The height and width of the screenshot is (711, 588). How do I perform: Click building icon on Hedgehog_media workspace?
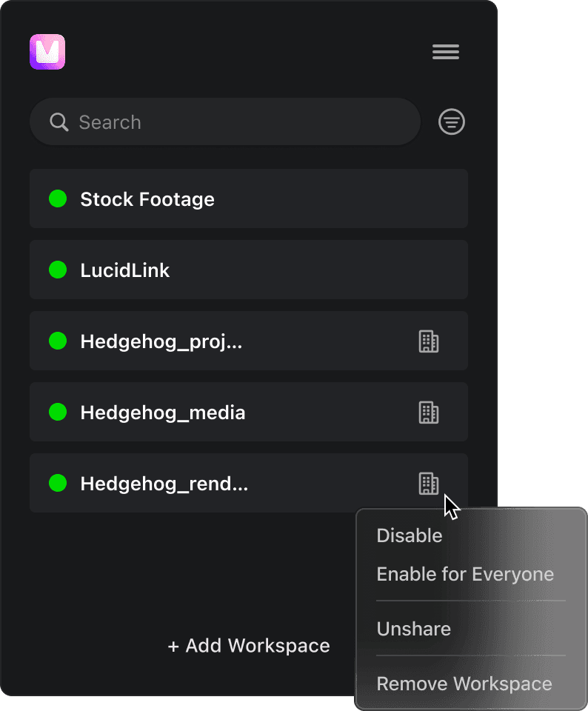point(429,413)
